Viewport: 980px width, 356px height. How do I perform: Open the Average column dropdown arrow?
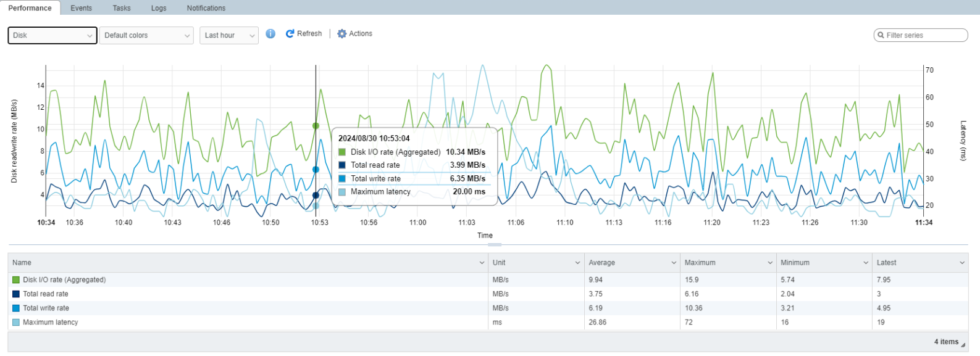click(x=674, y=263)
